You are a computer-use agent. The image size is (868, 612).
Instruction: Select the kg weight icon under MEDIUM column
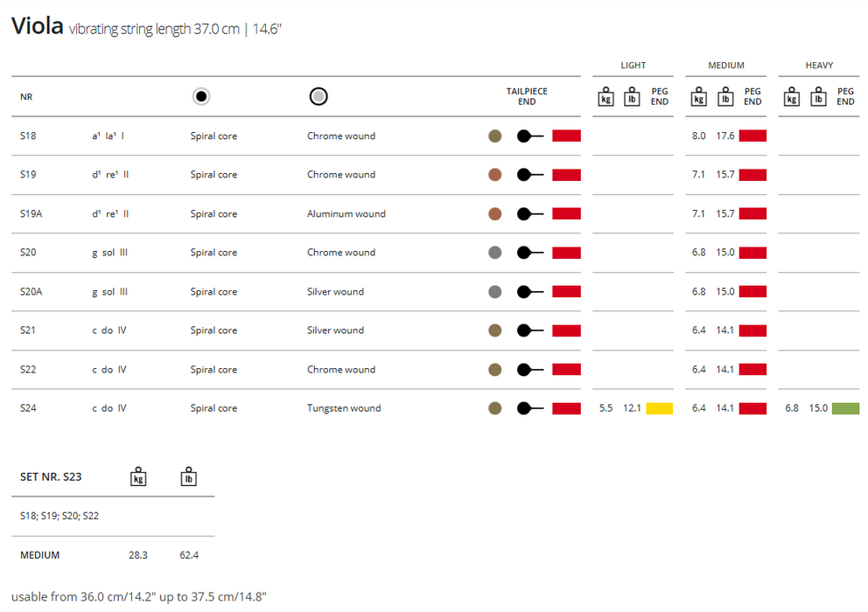699,96
